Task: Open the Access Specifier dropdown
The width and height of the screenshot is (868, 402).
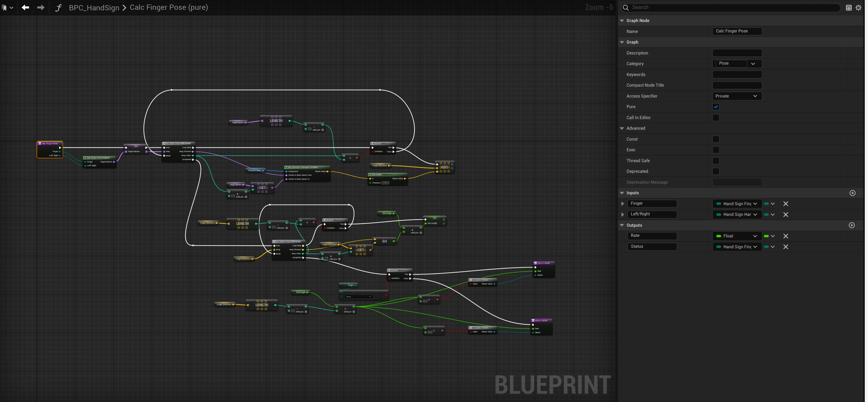Action: [737, 96]
